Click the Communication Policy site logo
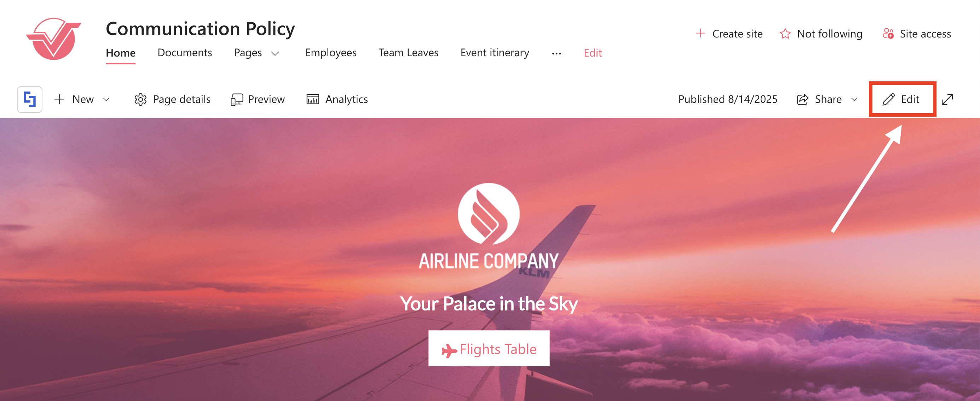 54,39
